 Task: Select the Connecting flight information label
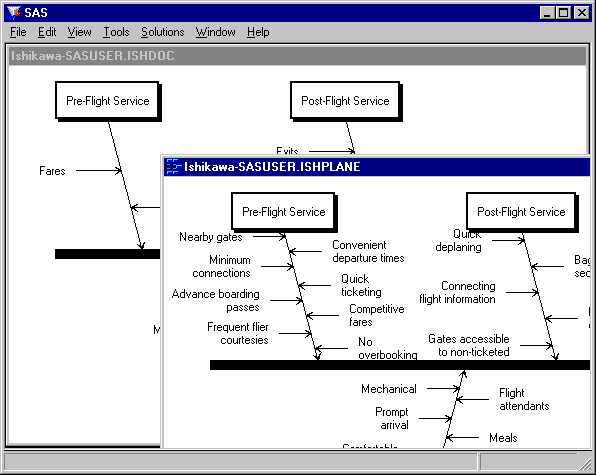coord(457,293)
